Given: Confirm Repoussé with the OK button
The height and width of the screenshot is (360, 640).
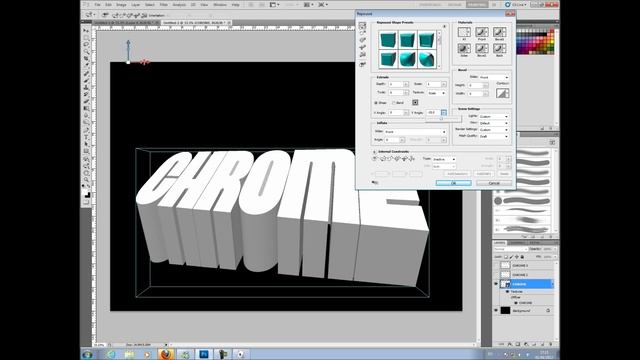Looking at the screenshot, I should pos(453,183).
